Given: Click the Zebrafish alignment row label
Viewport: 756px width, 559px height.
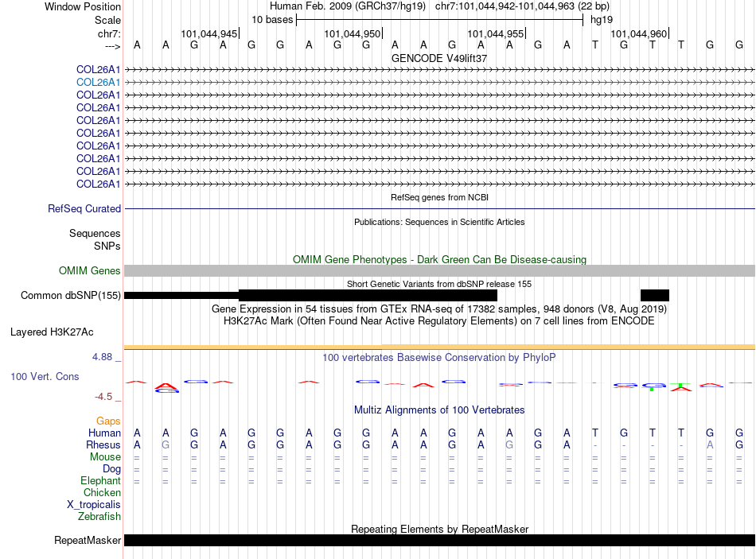Looking at the screenshot, I should point(99,516).
